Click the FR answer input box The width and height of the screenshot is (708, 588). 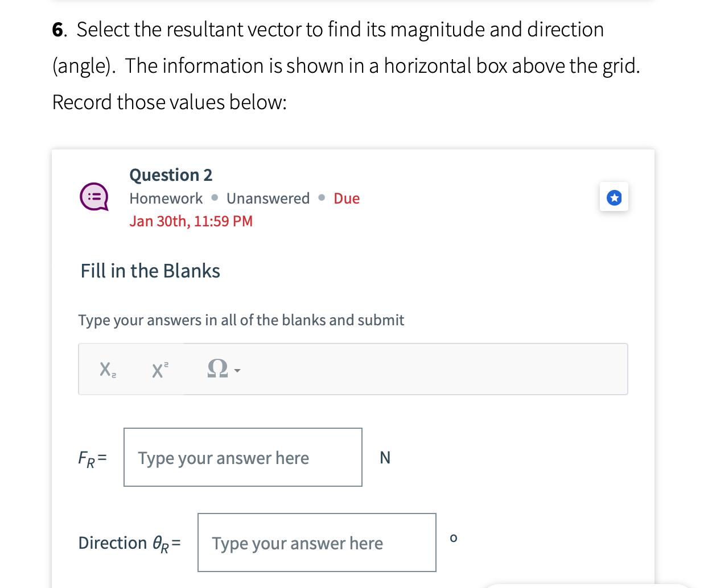(x=242, y=457)
